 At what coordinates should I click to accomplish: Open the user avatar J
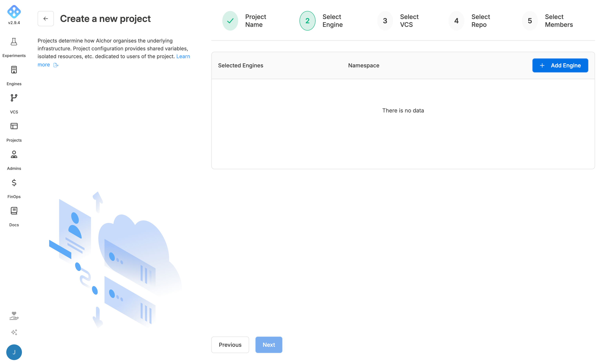(14, 352)
